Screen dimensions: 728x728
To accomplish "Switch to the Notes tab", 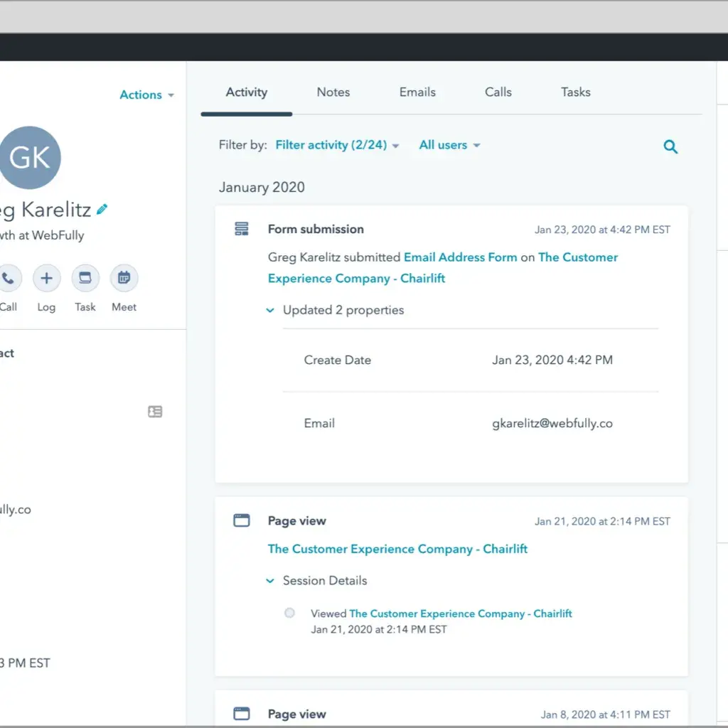I will point(333,92).
